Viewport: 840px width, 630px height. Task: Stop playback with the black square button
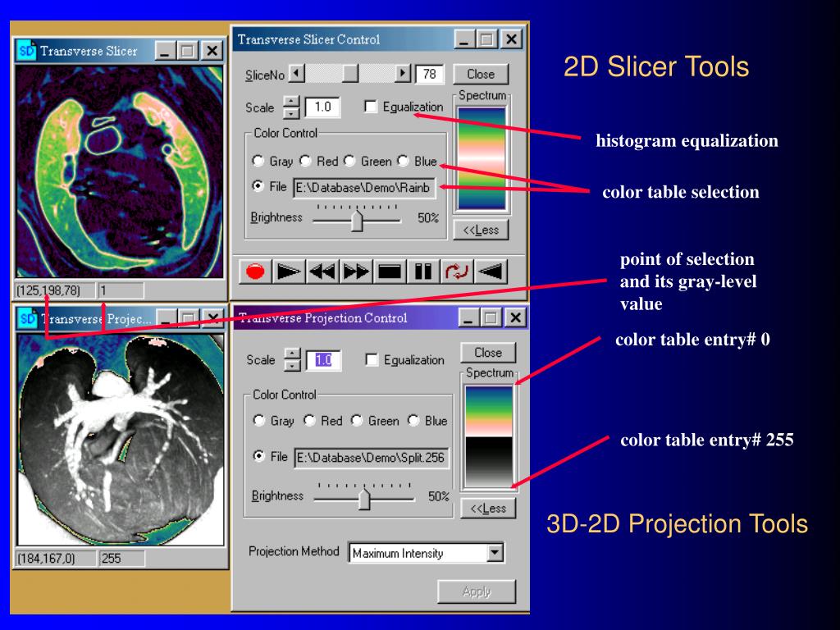390,272
